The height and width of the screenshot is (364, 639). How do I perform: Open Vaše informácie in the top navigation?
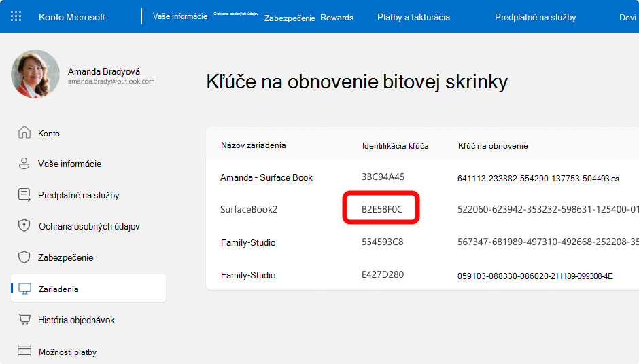click(180, 16)
